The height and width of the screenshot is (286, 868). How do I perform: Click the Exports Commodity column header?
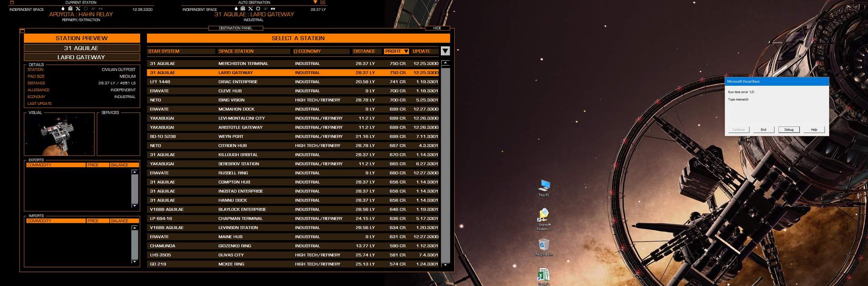[x=56, y=165]
